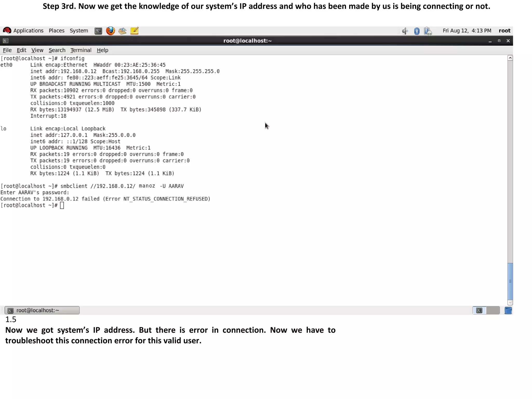The width and height of the screenshot is (532, 399).
Task: Click the inet addr:192.168.0.12 text
Action: click(63, 71)
